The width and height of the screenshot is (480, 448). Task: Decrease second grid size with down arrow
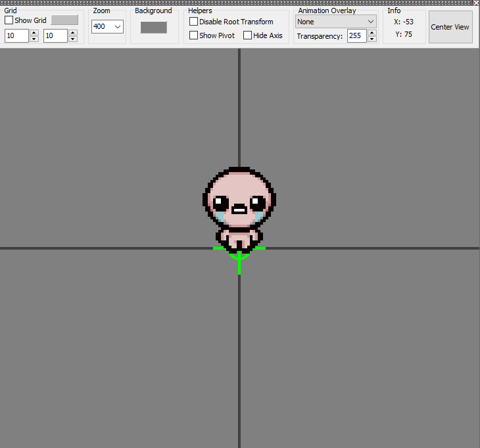point(73,39)
